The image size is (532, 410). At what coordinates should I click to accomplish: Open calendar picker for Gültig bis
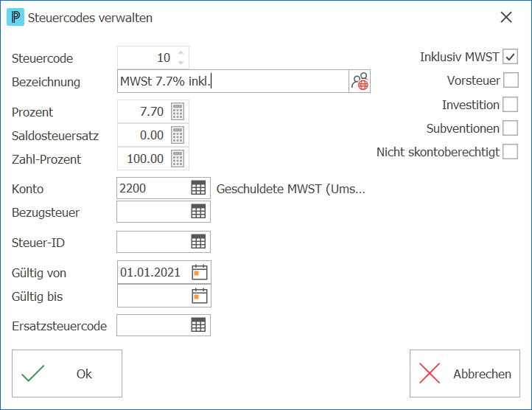[200, 296]
